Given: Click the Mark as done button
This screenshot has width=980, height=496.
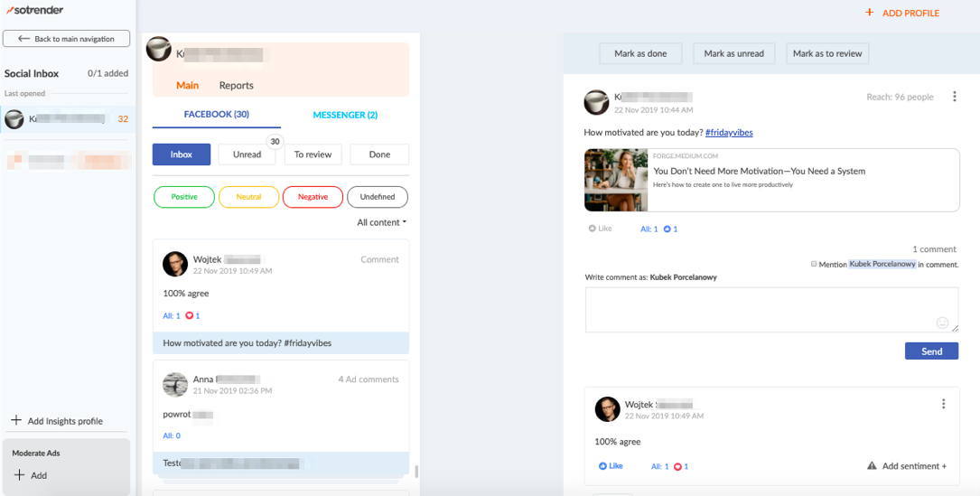Looking at the screenshot, I should coord(640,53).
